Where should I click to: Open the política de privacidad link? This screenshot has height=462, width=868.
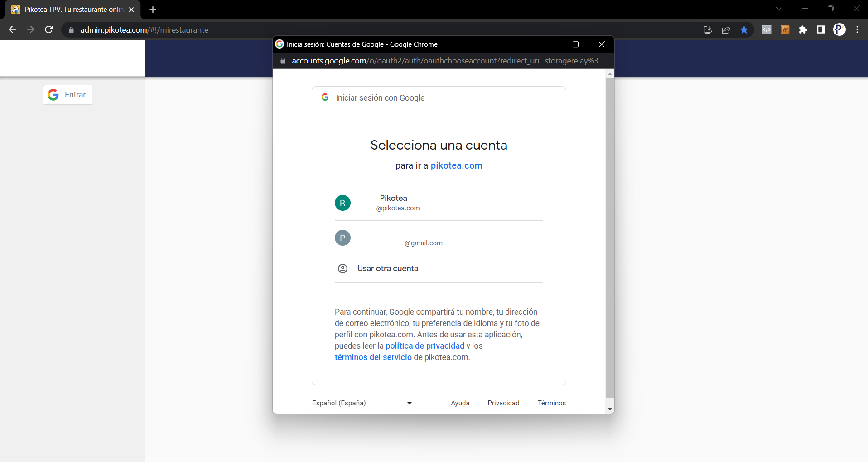[x=425, y=346]
